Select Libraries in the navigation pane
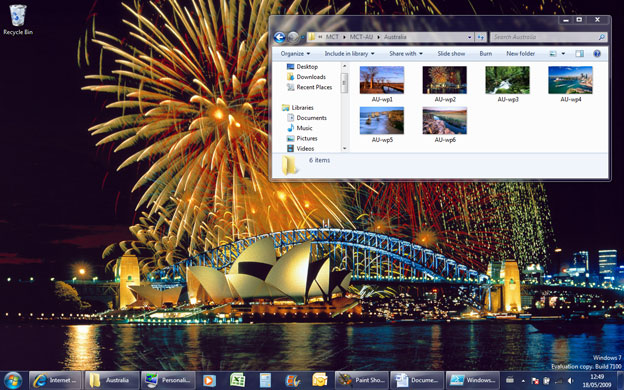Screen dimensions: 624x390 (x=298, y=107)
